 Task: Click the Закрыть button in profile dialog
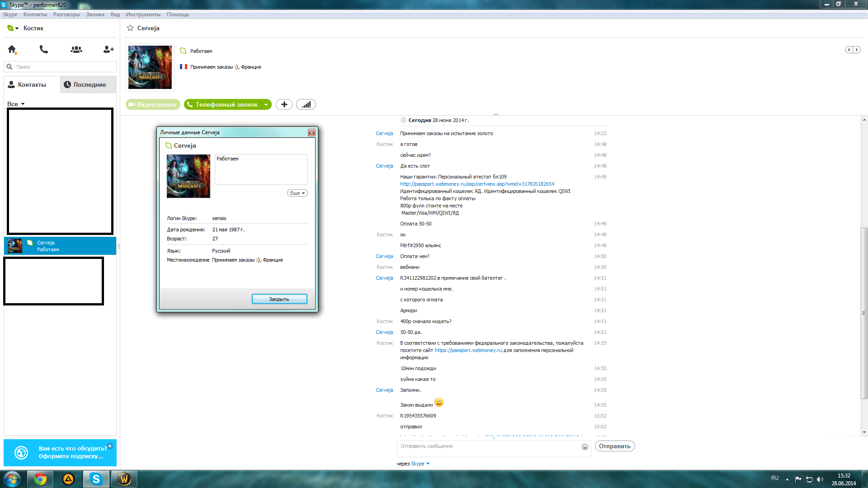click(x=279, y=299)
